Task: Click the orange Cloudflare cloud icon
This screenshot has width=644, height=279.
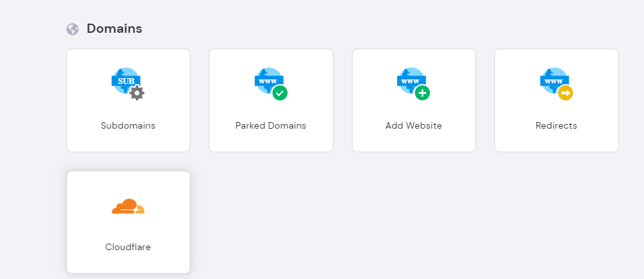Action: (x=128, y=206)
